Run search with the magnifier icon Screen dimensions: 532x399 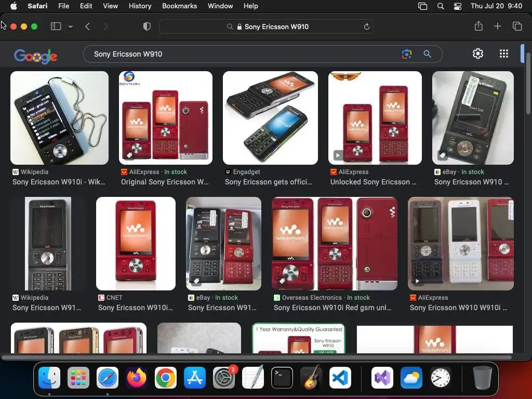(x=427, y=54)
